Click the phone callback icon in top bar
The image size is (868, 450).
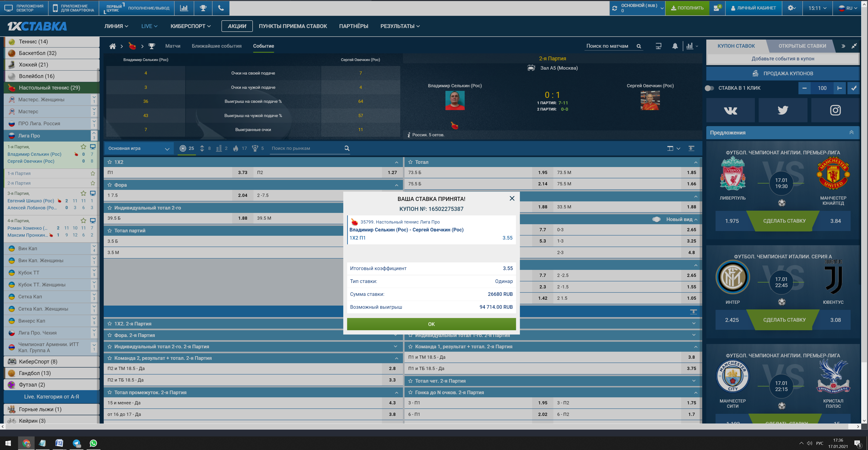tap(221, 8)
